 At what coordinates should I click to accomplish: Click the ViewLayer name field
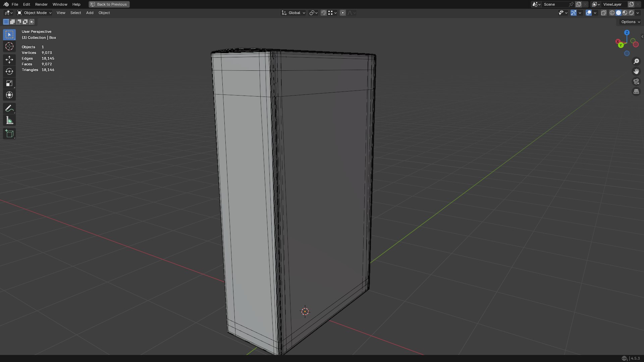click(x=614, y=4)
